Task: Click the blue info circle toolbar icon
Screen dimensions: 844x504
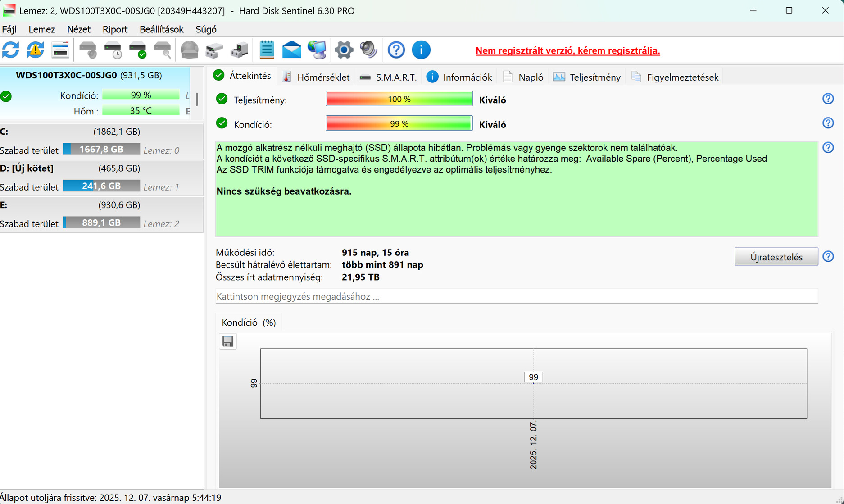Action: [421, 50]
